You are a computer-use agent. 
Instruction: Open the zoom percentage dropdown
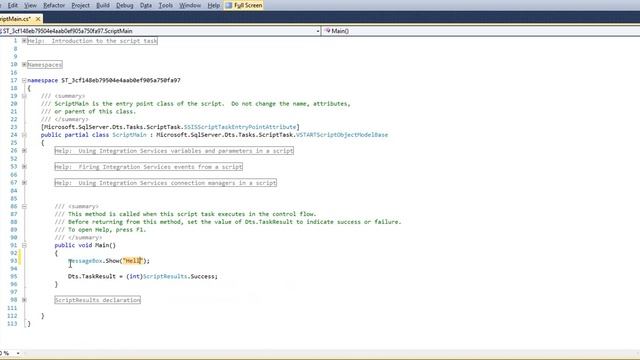click(18, 353)
